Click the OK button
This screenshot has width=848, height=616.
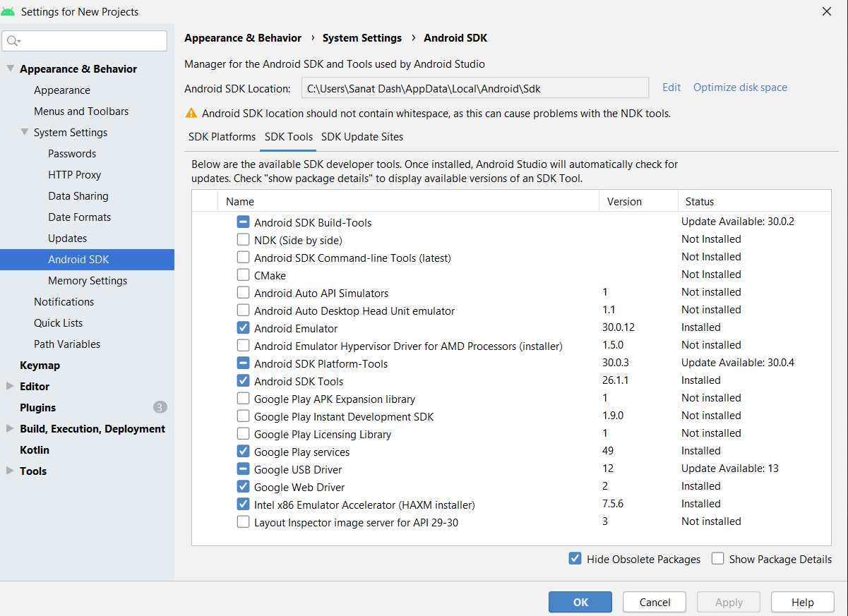[580, 602]
